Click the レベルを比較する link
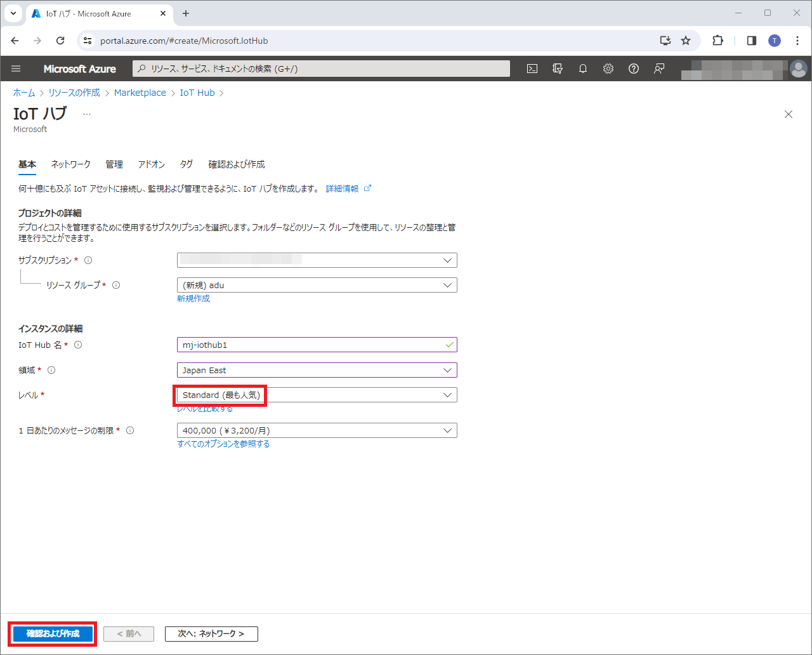This screenshot has height=655, width=812. point(205,409)
